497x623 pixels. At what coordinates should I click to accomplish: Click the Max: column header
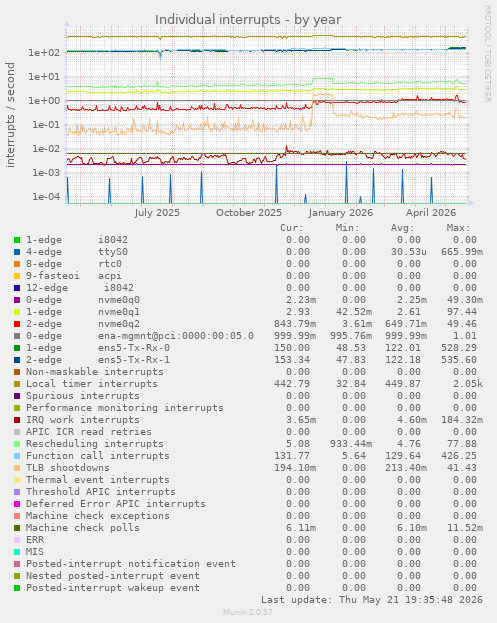click(458, 228)
